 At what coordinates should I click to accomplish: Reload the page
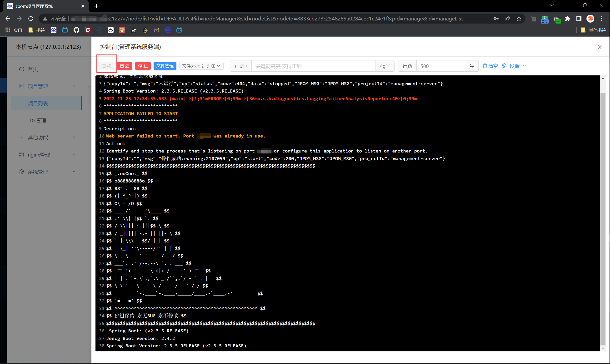(x=31, y=19)
